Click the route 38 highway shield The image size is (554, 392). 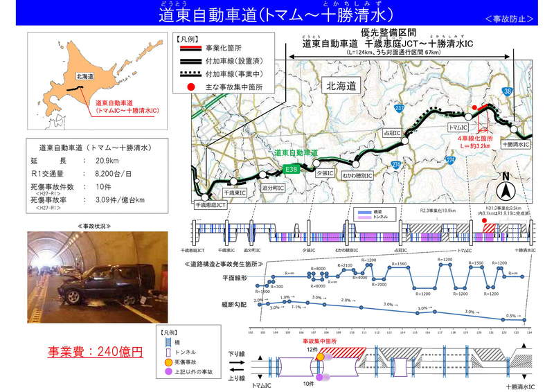508,91
